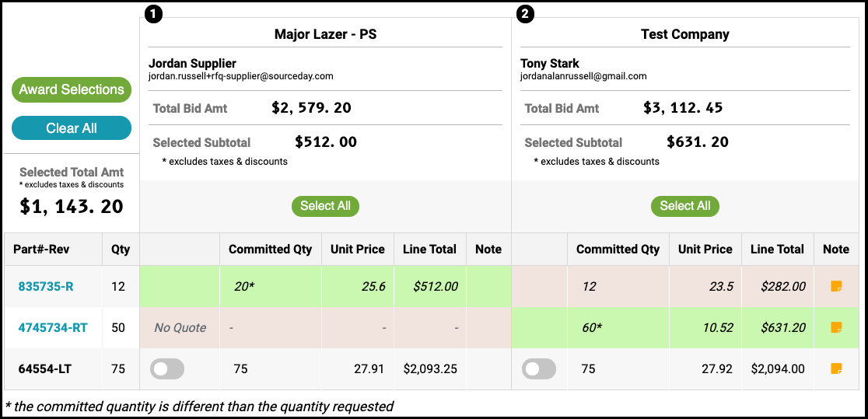Select All for Test Company
868x419 pixels.
684,206
